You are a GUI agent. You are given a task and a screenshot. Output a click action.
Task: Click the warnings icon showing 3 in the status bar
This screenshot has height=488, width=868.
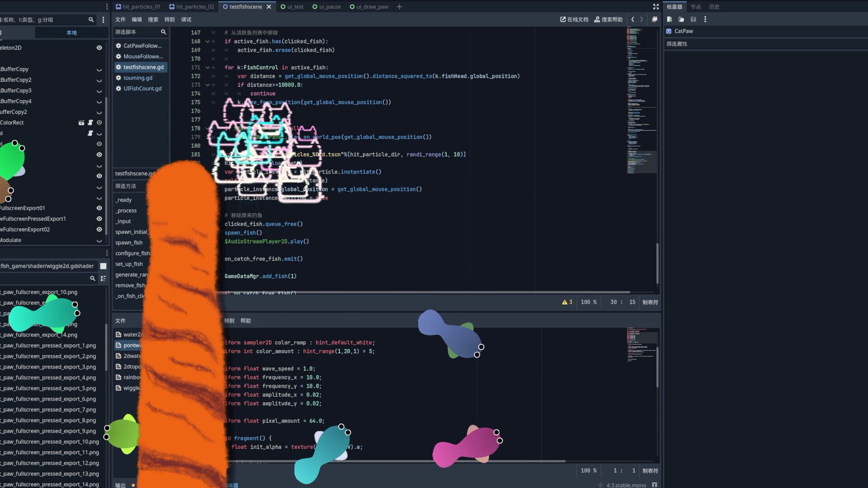click(566, 302)
